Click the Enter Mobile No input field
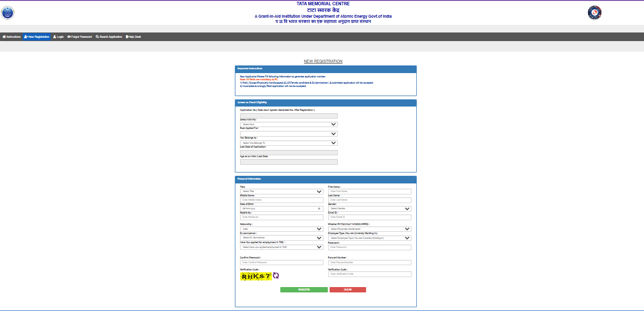The width and height of the screenshot is (644, 311). 282,217
